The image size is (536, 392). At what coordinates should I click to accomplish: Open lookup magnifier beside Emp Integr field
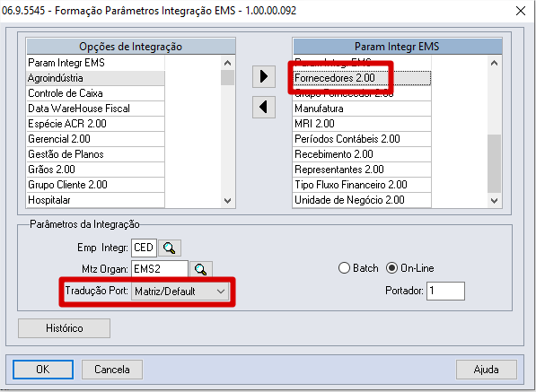pyautogui.click(x=170, y=248)
